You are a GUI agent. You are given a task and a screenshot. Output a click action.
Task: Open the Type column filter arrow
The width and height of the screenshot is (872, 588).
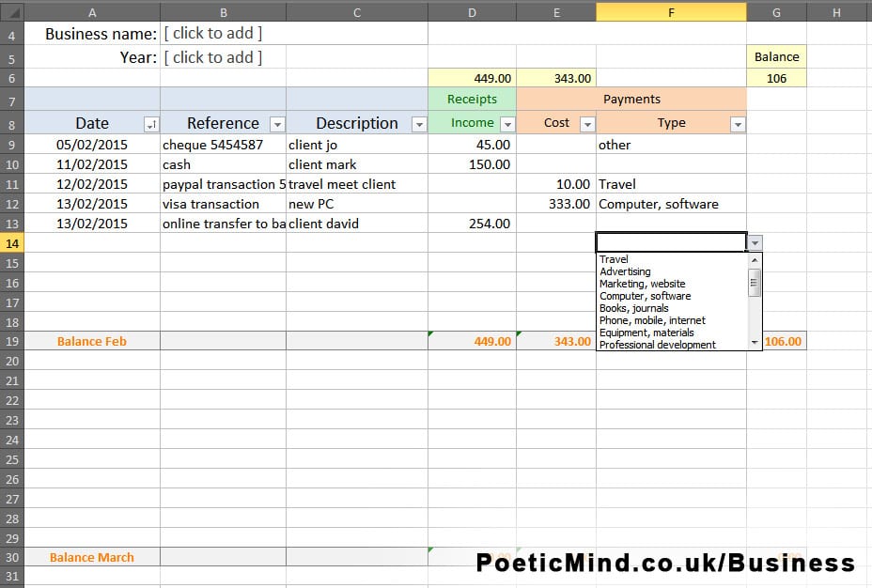738,123
